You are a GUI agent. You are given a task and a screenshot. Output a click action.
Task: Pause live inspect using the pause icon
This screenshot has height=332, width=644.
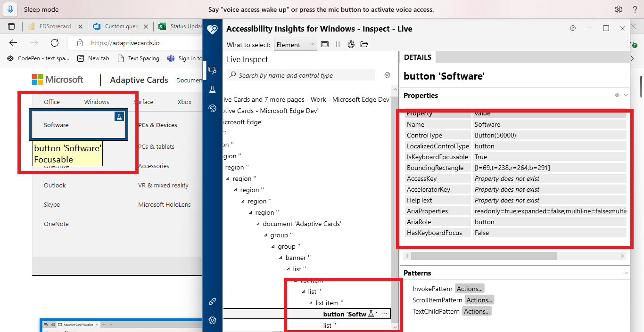point(338,44)
